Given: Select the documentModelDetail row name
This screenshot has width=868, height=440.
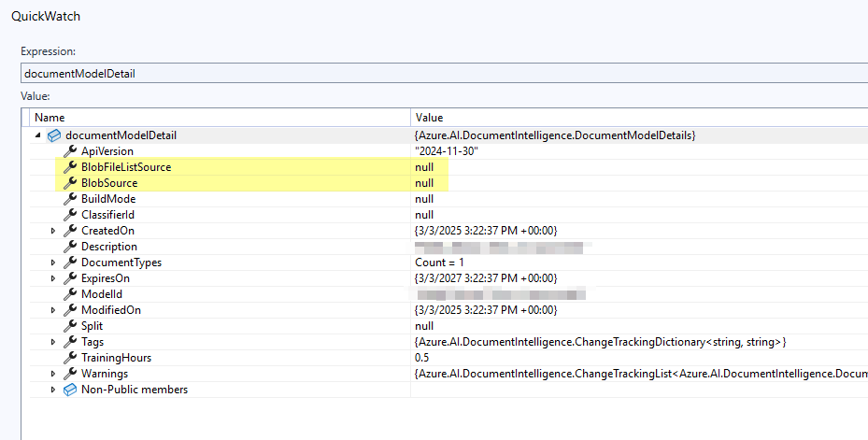Looking at the screenshot, I should pos(121,135).
